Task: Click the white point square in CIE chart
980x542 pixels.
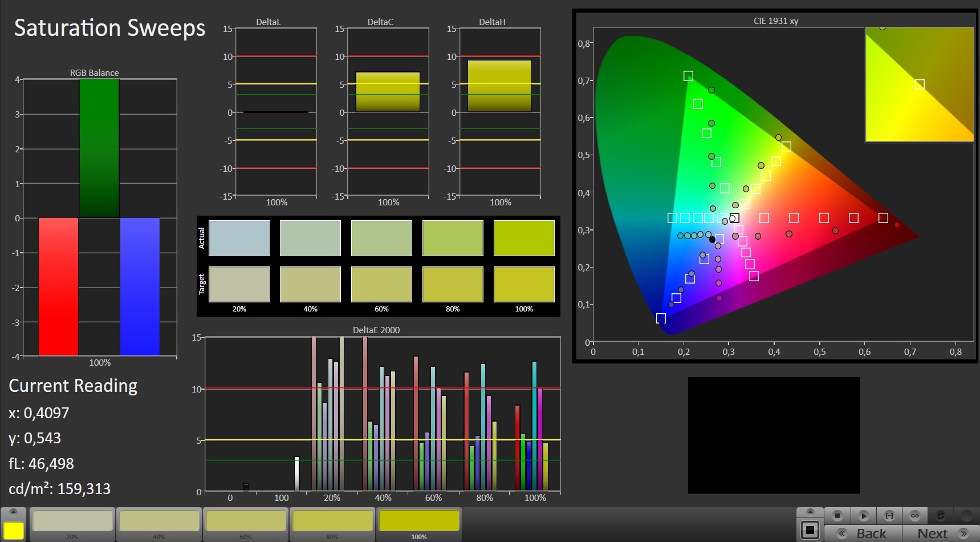Action: (734, 218)
